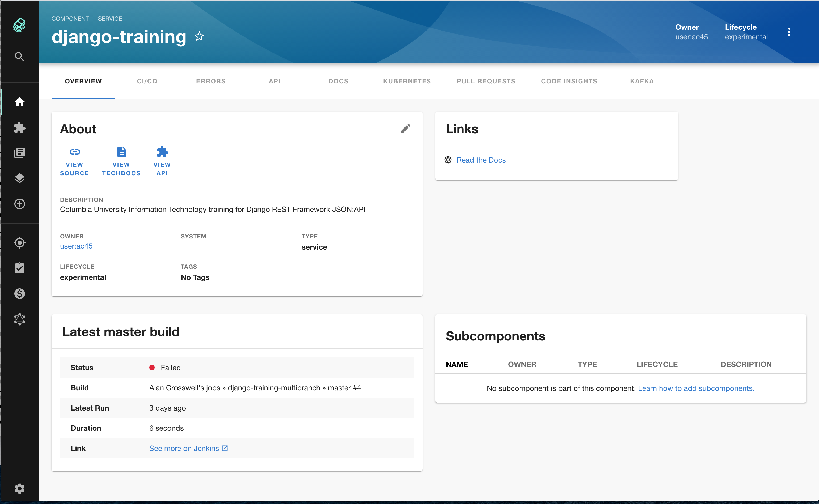The width and height of the screenshot is (819, 504).
Task: Switch to the CI/CD tab
Action: tap(147, 81)
